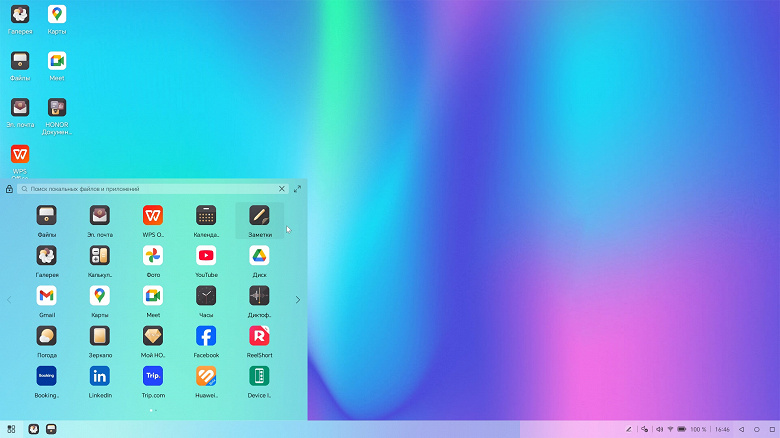Open Google Фото app

[x=153, y=256]
